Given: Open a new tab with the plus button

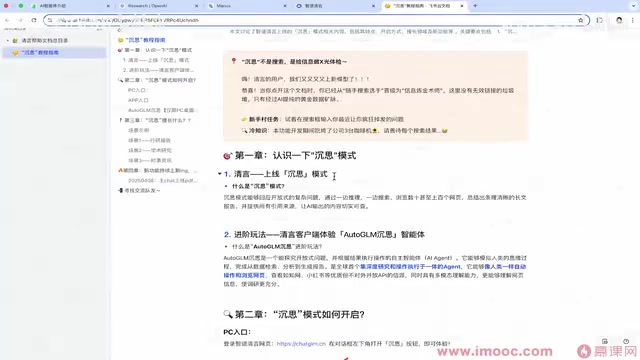Looking at the screenshot, I should pyautogui.click(x=475, y=6).
